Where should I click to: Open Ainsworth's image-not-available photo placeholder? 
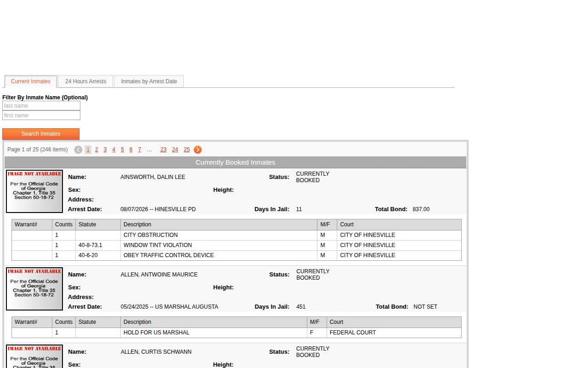click(x=34, y=191)
